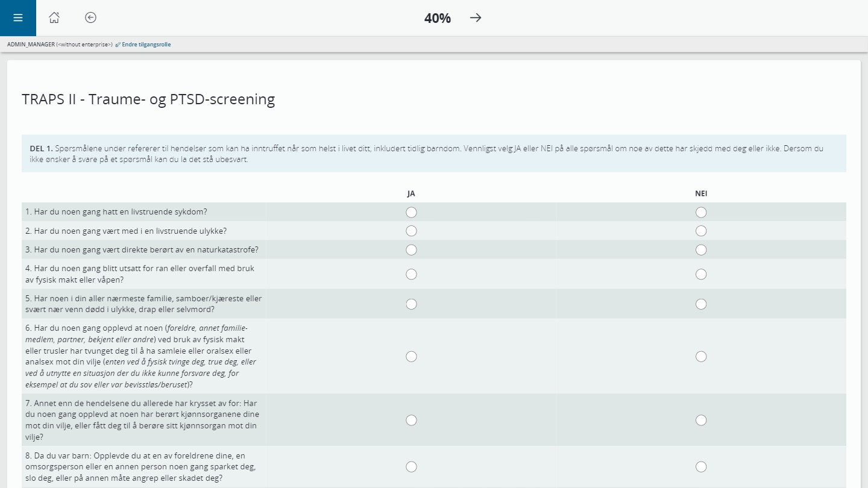Open the hamburger navigation menu
Viewport: 868px width, 488px height.
[17, 17]
